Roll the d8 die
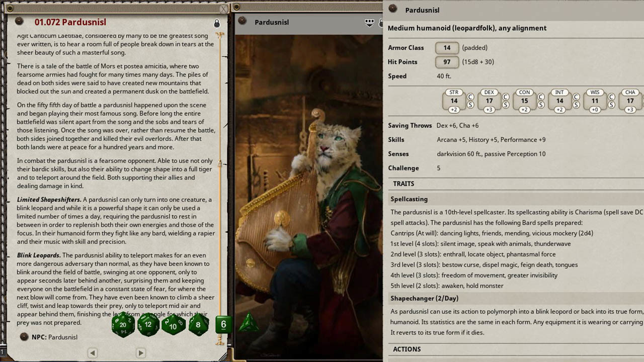Image resolution: width=644 pixels, height=362 pixels. [x=198, y=325]
